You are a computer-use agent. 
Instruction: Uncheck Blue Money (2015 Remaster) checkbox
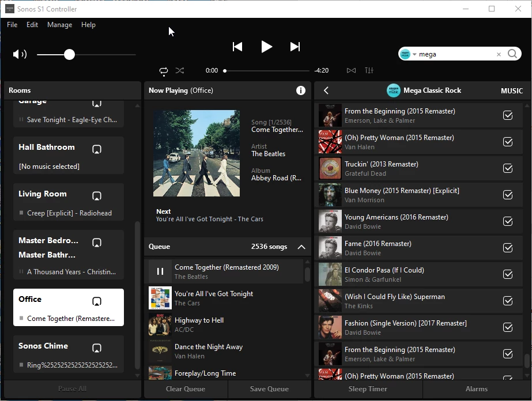click(x=508, y=195)
